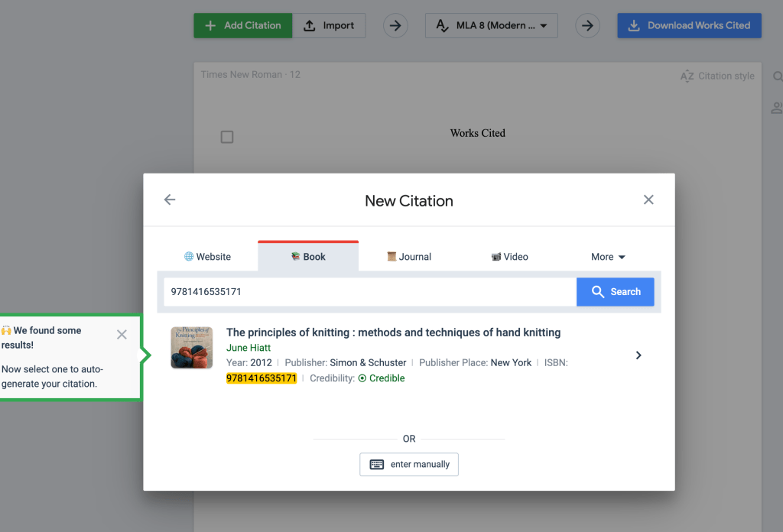
Task: Click the first right-arrow step icon in toolbar
Action: pyautogui.click(x=395, y=25)
